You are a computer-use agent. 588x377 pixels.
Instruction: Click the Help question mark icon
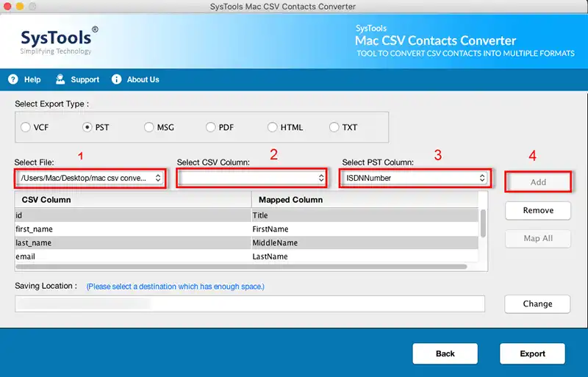click(x=13, y=79)
